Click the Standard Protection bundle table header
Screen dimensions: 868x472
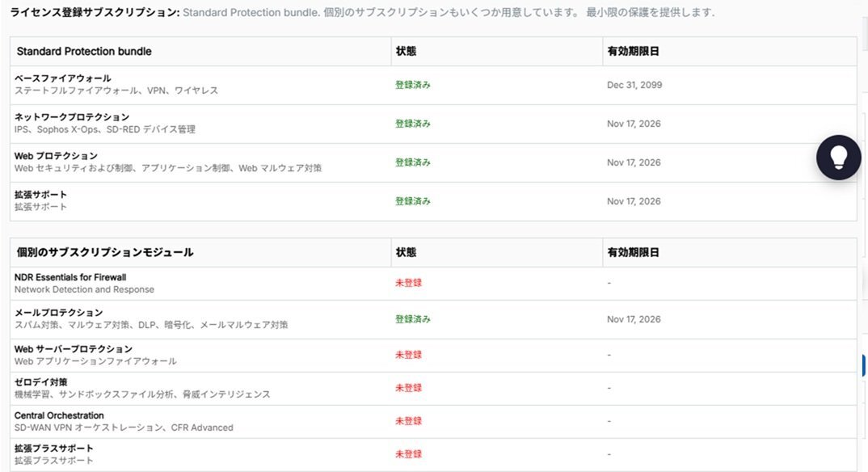point(84,51)
